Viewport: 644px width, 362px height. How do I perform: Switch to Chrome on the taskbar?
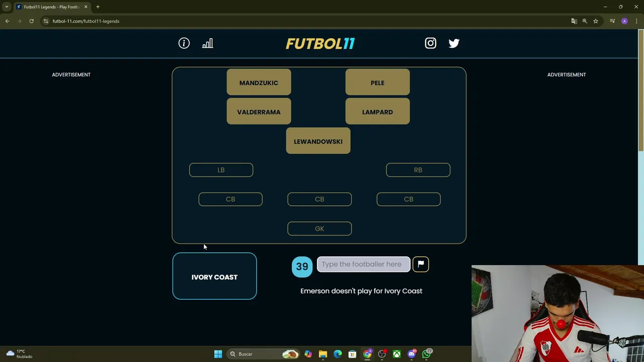(367, 354)
